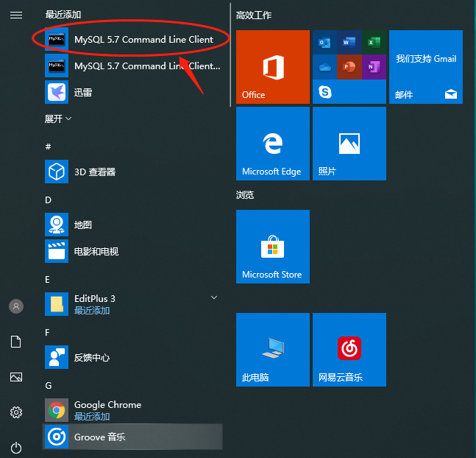This screenshot has height=458, width=476.
Task: Click the app list scrollbar
Action: click(230, 54)
